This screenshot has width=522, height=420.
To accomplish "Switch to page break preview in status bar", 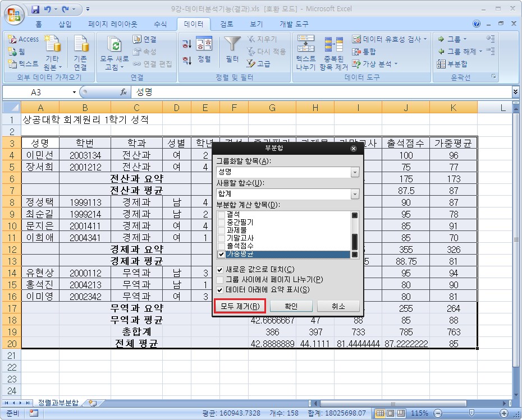I will (x=401, y=413).
